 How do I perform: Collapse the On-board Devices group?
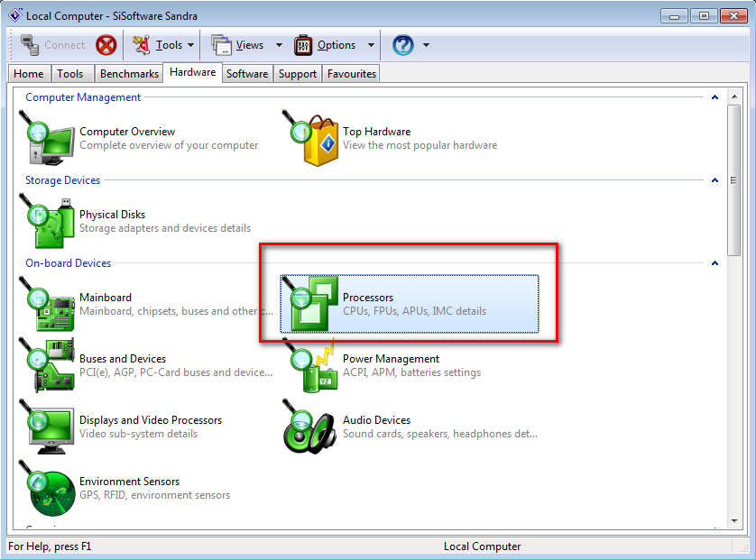click(715, 263)
